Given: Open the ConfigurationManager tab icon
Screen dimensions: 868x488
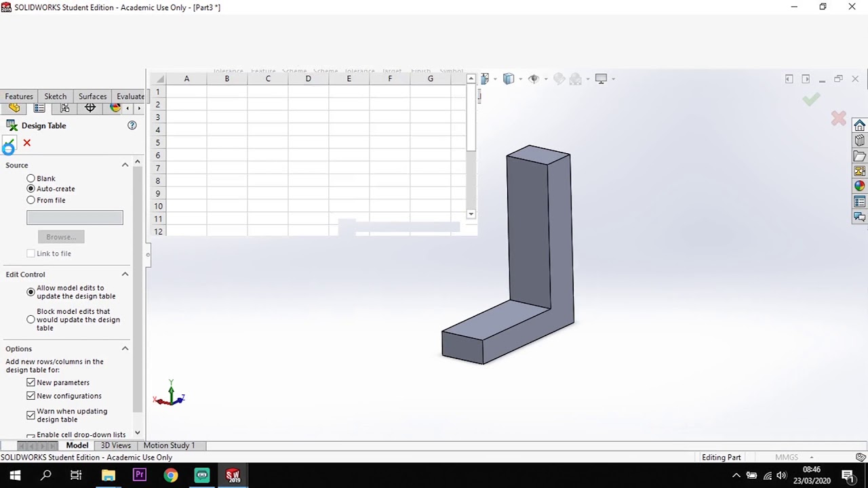Looking at the screenshot, I should pos(64,108).
